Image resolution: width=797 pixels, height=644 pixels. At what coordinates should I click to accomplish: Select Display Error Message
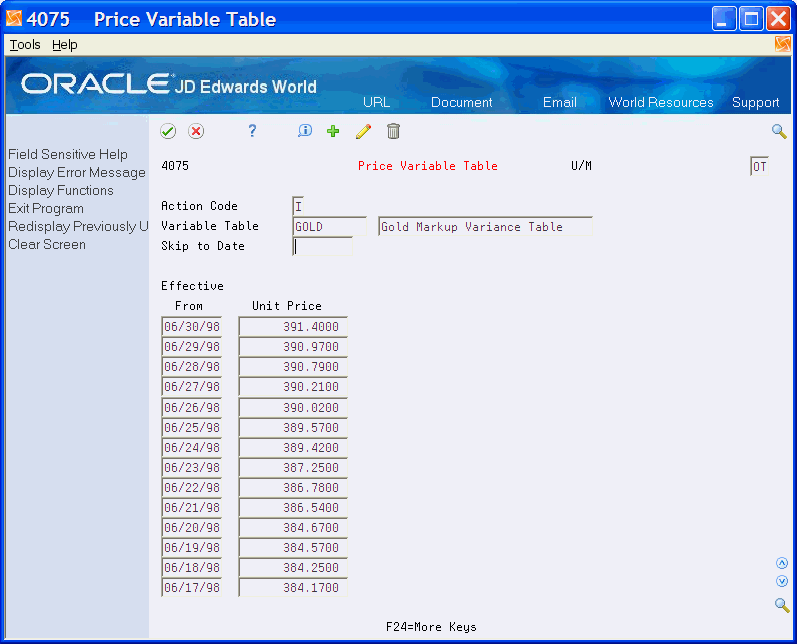[x=77, y=172]
